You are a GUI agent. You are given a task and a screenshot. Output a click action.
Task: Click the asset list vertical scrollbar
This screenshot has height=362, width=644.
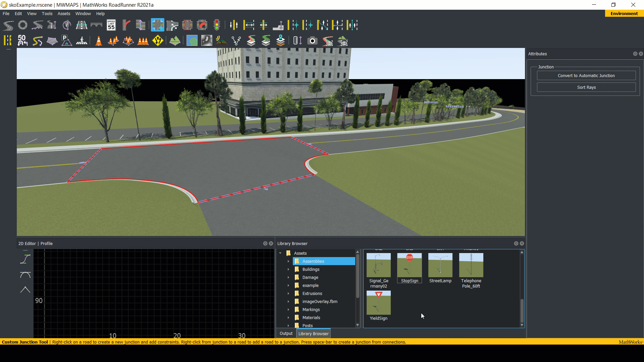click(x=522, y=310)
